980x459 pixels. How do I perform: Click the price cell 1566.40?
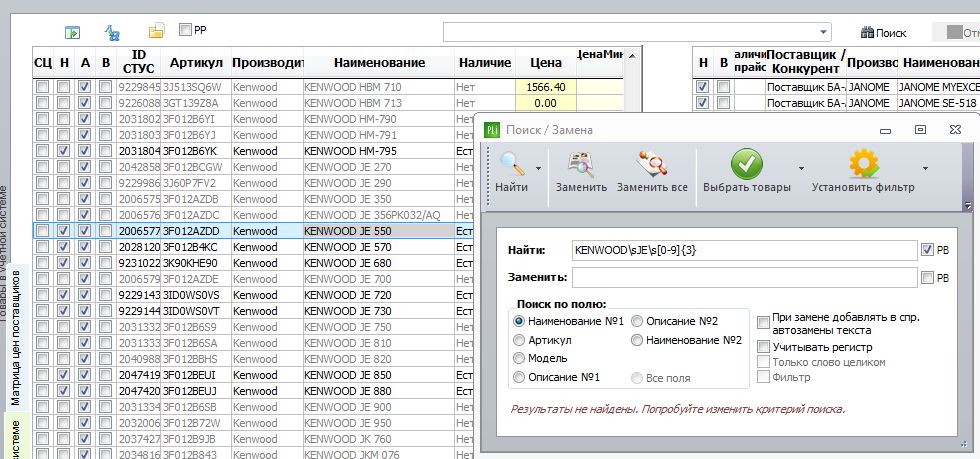point(546,87)
